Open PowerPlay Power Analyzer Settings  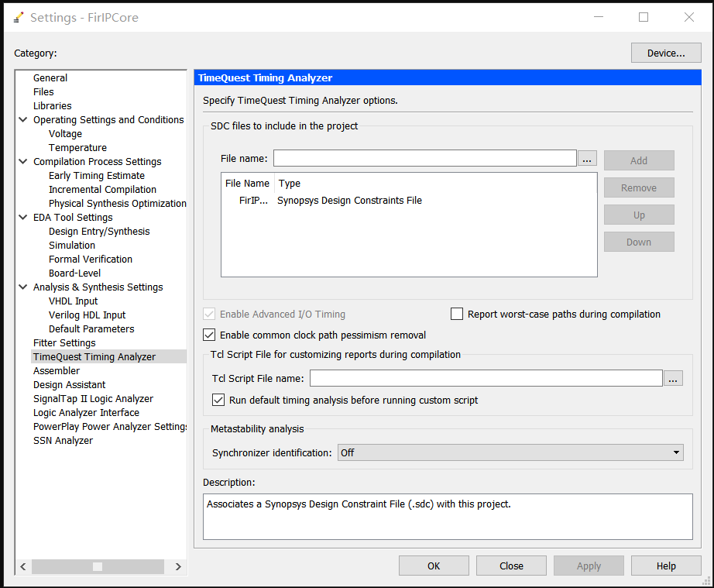110,427
